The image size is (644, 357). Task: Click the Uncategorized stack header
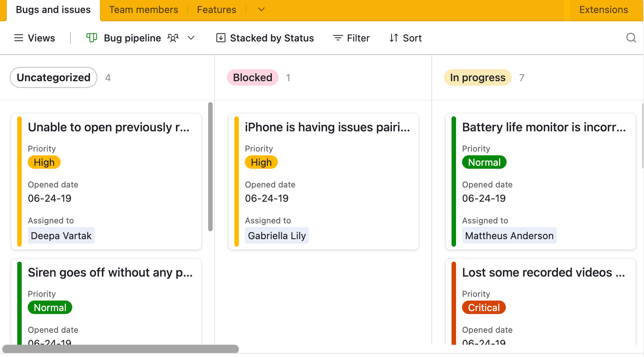point(54,77)
